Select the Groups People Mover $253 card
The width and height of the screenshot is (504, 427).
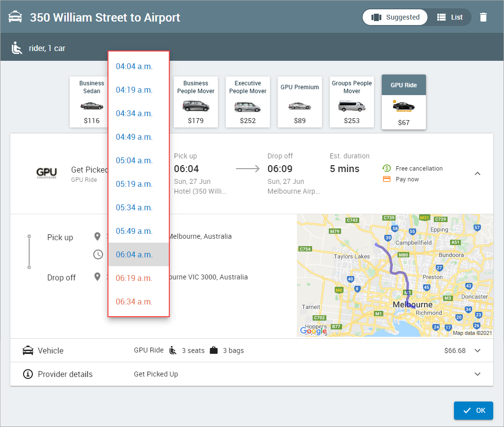(352, 102)
